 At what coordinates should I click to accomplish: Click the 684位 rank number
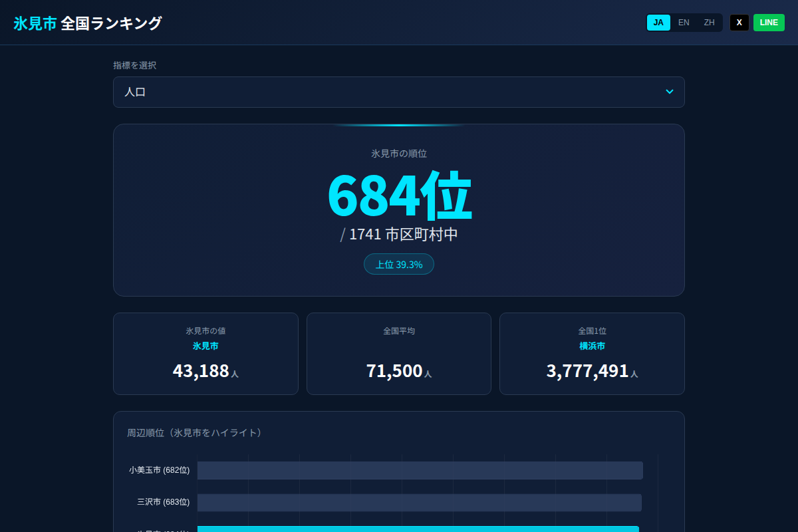point(399,196)
